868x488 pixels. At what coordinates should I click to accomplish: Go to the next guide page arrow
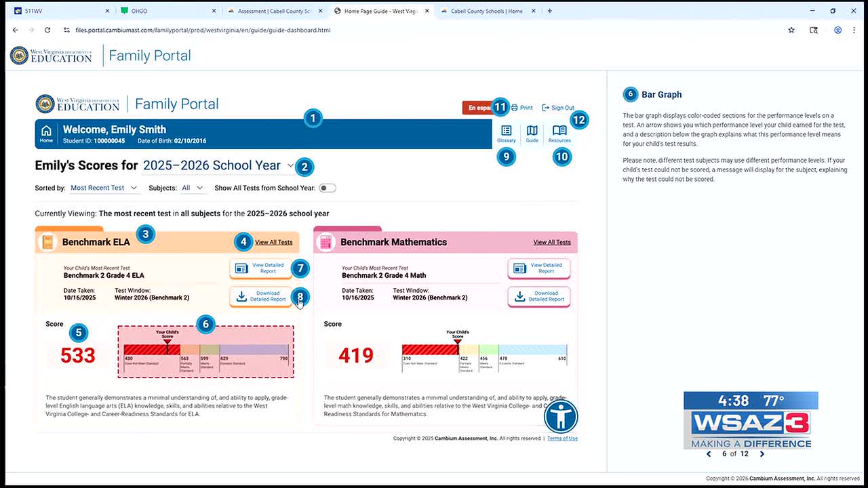(762, 454)
